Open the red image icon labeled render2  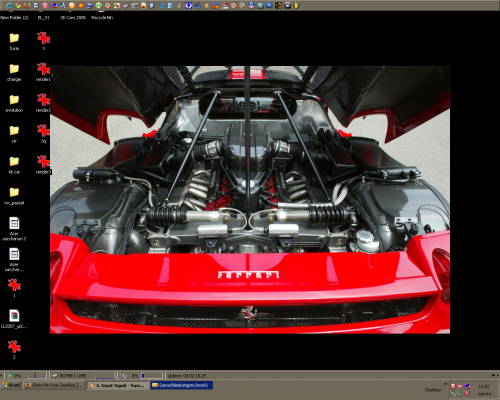click(x=43, y=99)
